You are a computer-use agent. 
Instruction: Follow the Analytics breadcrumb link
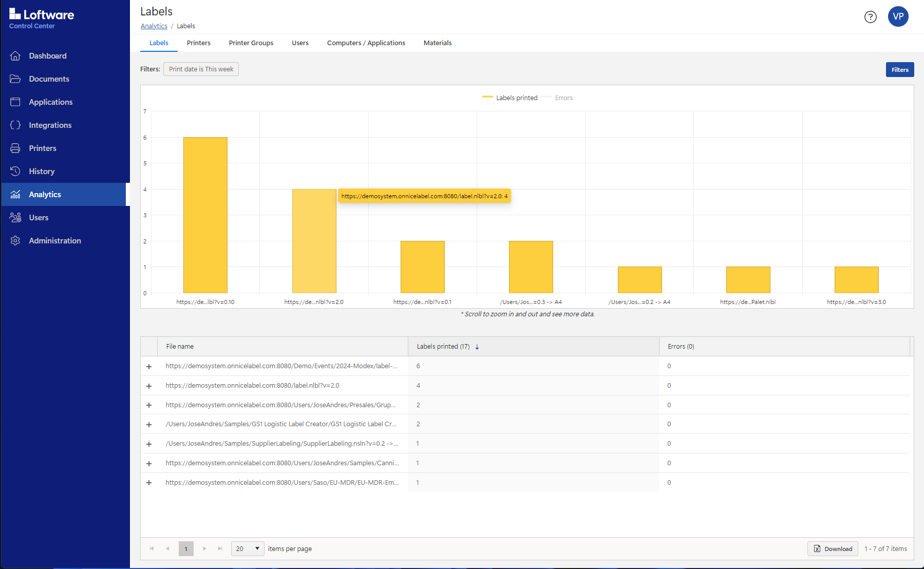click(x=154, y=26)
